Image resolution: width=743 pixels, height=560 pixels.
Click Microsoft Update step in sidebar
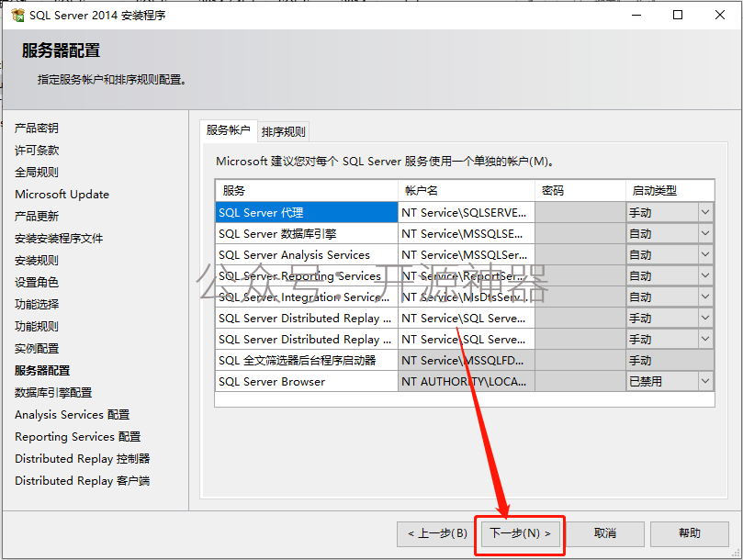pyautogui.click(x=62, y=195)
